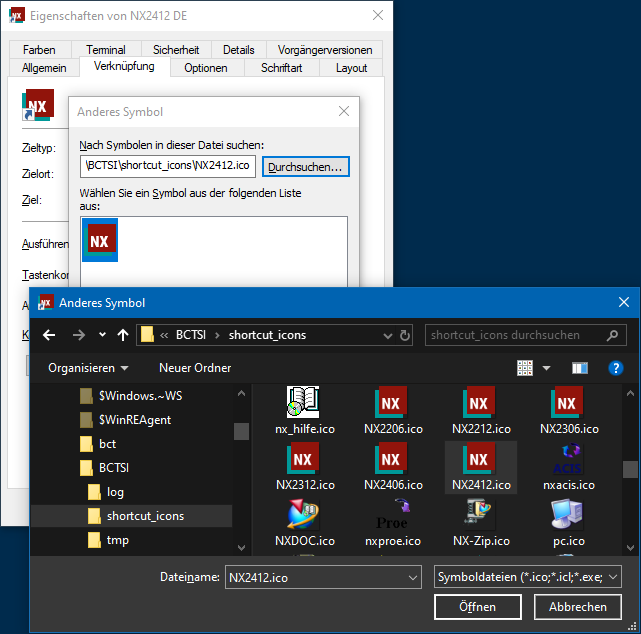The height and width of the screenshot is (634, 641).
Task: Toggle the preview pane icon
Action: point(579,368)
